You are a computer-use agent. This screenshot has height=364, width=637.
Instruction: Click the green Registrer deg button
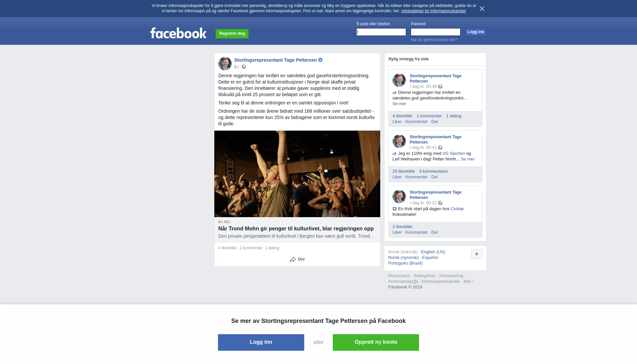232,34
